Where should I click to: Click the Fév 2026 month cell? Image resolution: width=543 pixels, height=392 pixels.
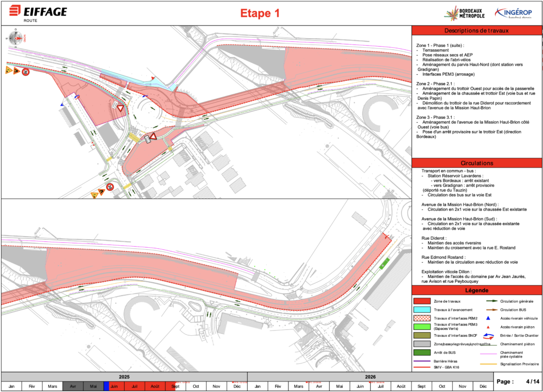(x=278, y=386)
